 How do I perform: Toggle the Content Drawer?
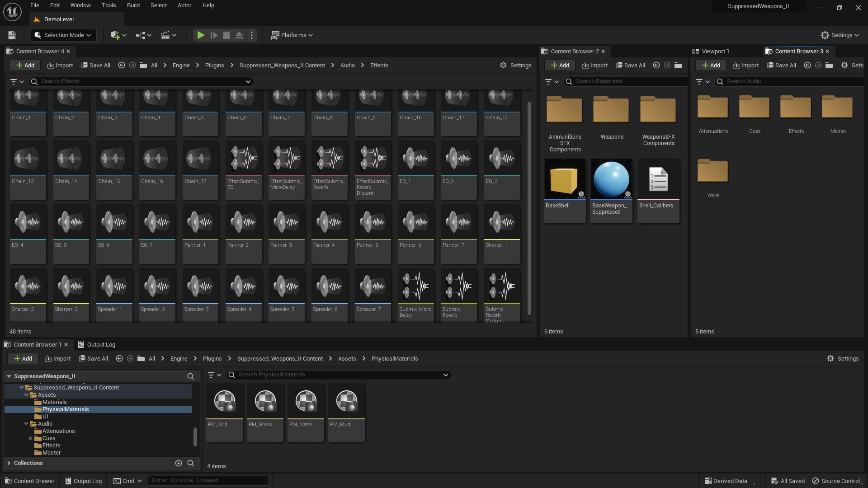click(x=29, y=480)
